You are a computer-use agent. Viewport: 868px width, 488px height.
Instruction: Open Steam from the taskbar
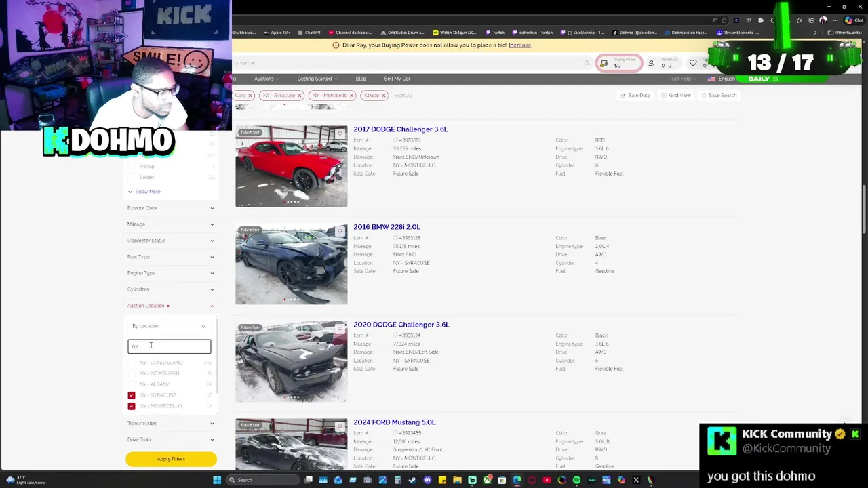(x=412, y=480)
